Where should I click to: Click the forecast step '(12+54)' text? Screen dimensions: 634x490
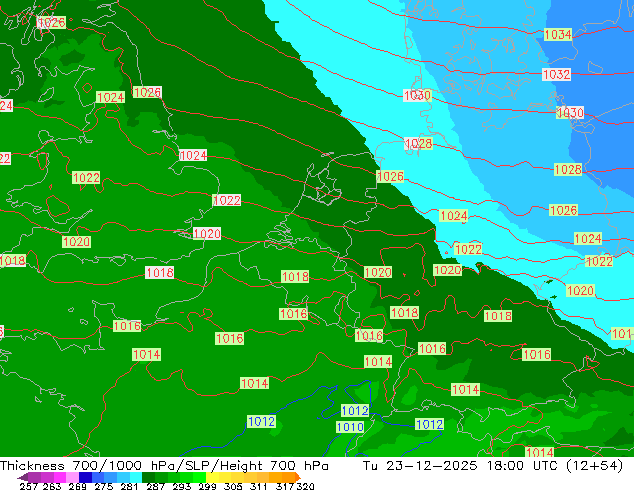pyautogui.click(x=594, y=466)
